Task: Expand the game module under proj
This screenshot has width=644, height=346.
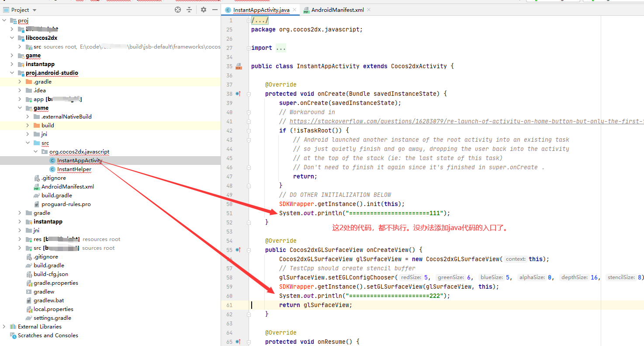Action: [12, 56]
